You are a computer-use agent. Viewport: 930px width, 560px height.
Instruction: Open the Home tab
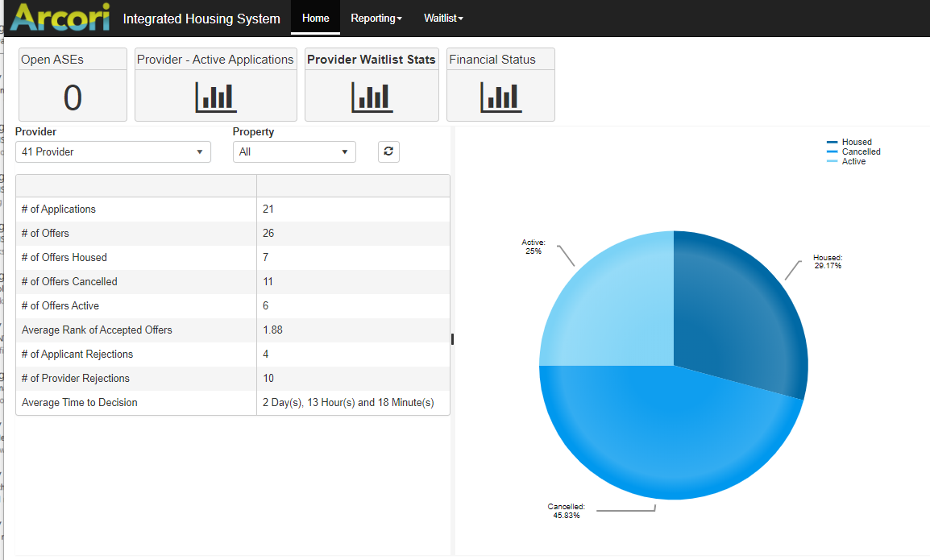click(316, 18)
